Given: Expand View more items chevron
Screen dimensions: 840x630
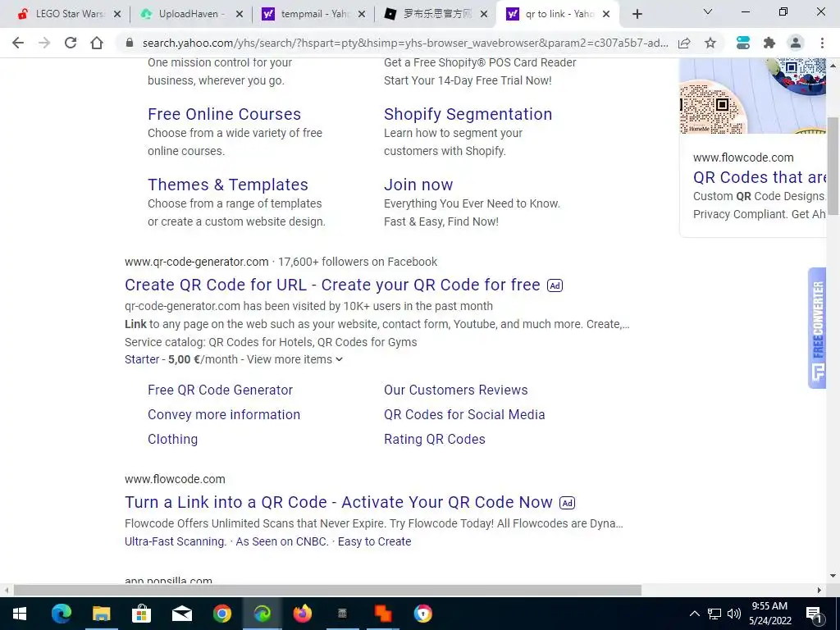Looking at the screenshot, I should tap(339, 359).
